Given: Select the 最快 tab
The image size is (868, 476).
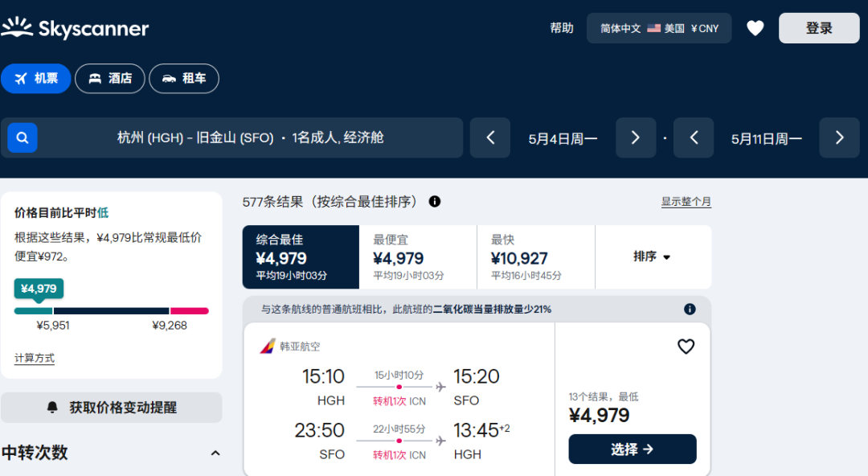Looking at the screenshot, I should tap(535, 256).
